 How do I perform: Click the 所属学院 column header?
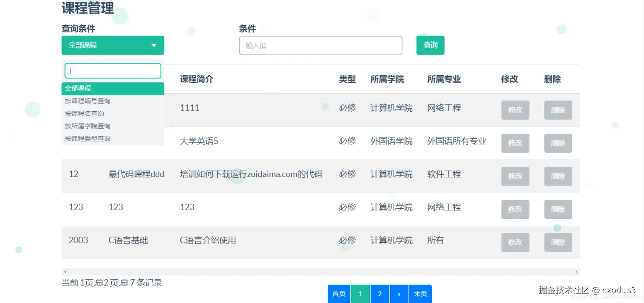(387, 79)
